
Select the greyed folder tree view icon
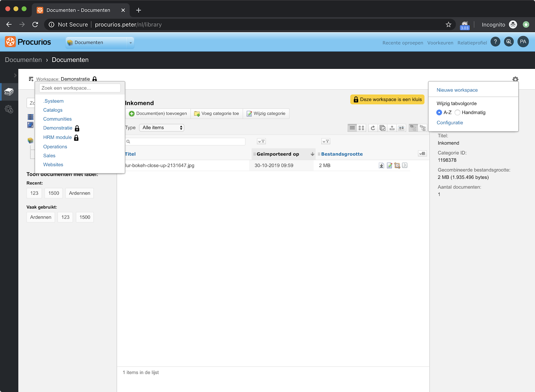pos(413,128)
